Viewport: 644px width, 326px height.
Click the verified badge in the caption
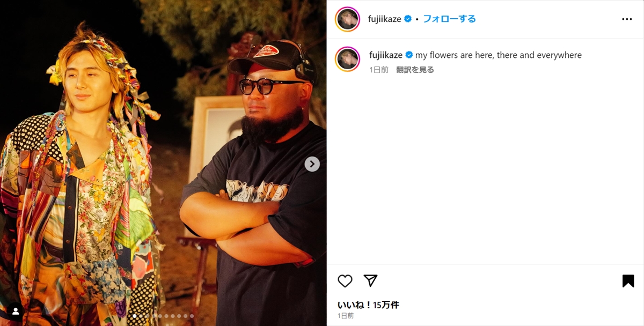[409, 55]
